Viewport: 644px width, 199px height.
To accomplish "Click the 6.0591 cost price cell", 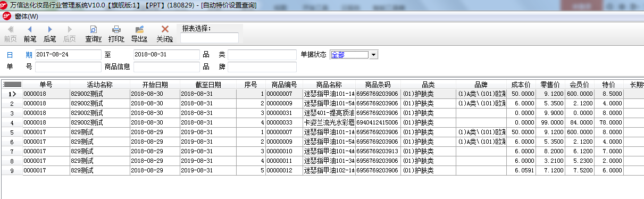I will click(521, 170).
